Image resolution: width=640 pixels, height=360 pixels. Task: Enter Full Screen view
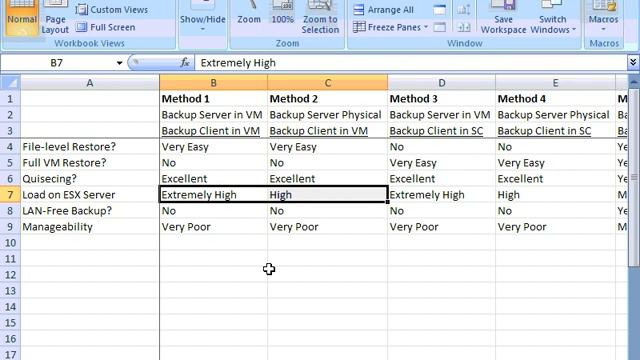pos(106,27)
